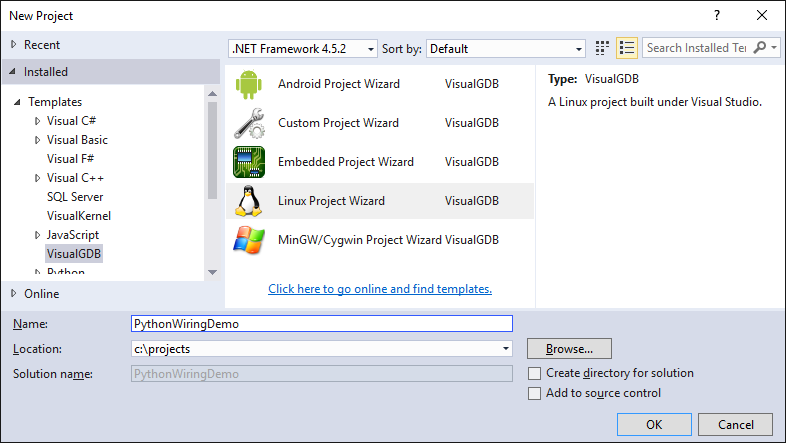786x443 pixels.
Task: Click the Android Project Wizard icon
Action: (x=248, y=84)
